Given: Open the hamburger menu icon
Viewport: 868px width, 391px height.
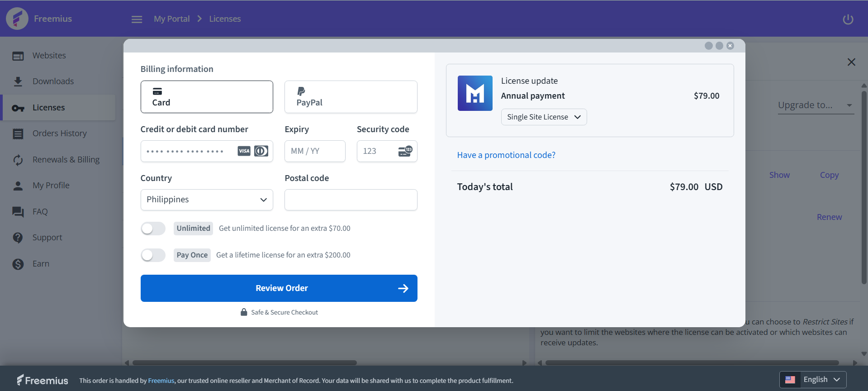Looking at the screenshot, I should point(137,19).
